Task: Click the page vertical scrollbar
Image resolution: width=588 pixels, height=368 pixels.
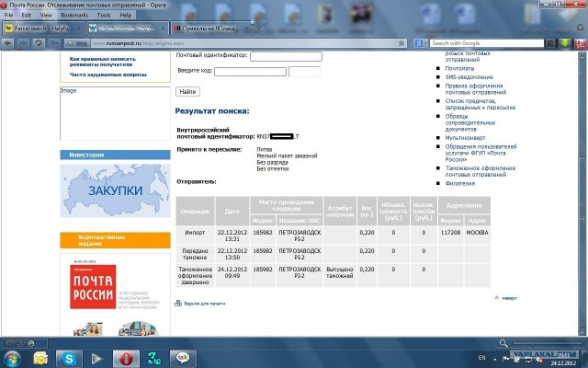Action: 582,193
